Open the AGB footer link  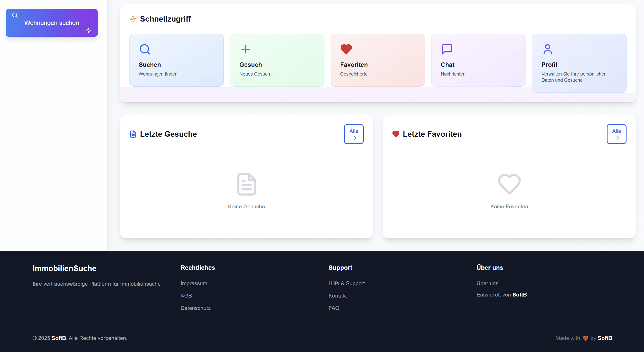186,296
